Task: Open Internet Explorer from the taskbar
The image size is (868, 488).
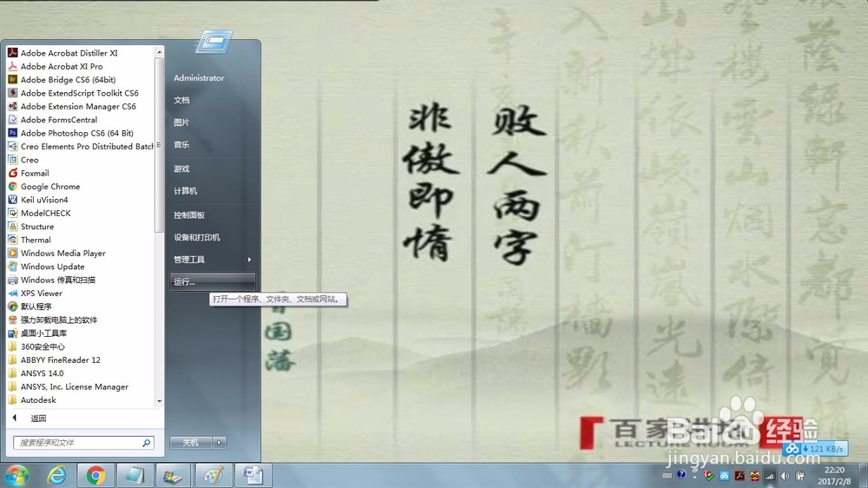Action: click(56, 475)
